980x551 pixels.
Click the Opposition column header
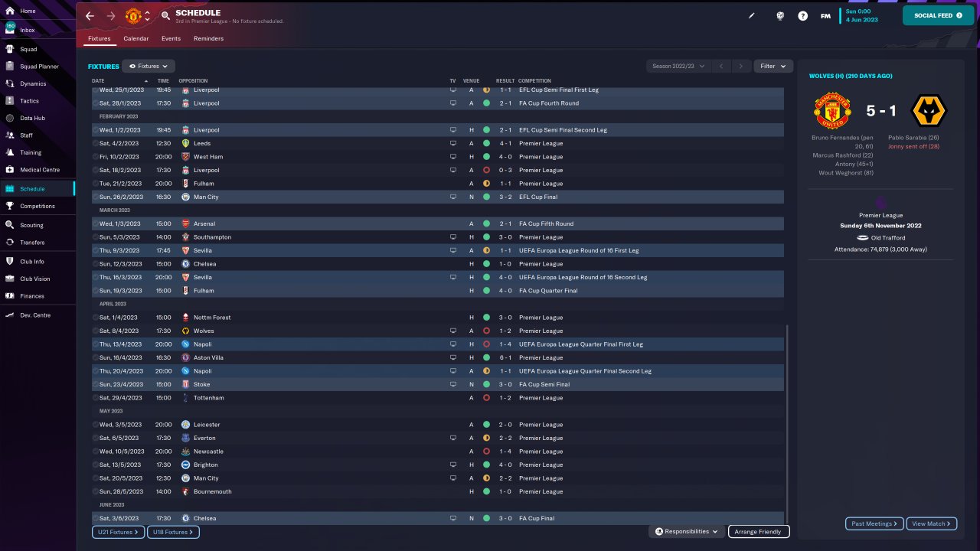click(x=193, y=80)
